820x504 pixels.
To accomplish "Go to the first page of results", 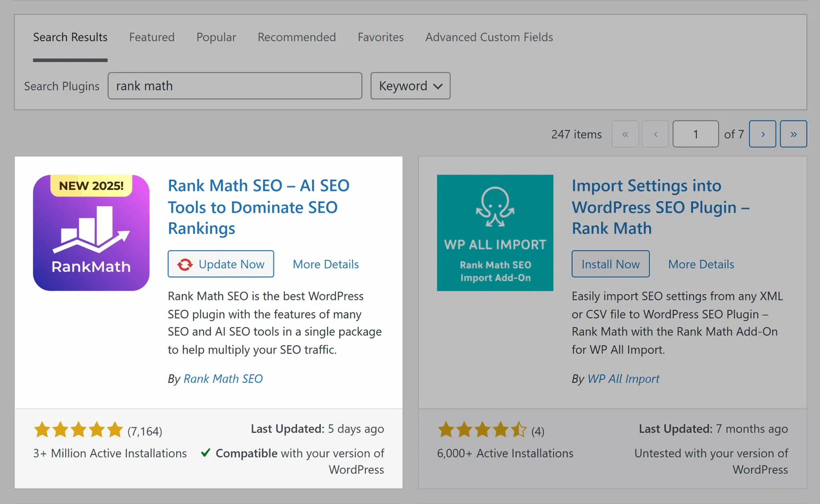I will (x=625, y=134).
